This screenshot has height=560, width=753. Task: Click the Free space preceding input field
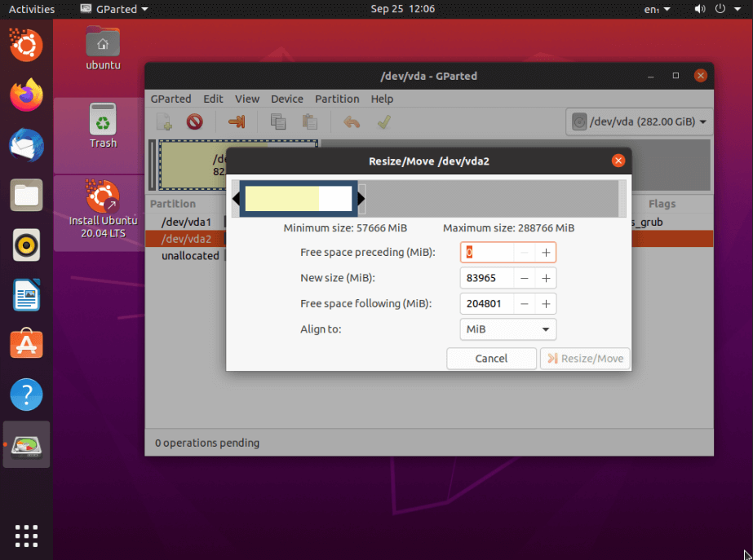tap(488, 253)
